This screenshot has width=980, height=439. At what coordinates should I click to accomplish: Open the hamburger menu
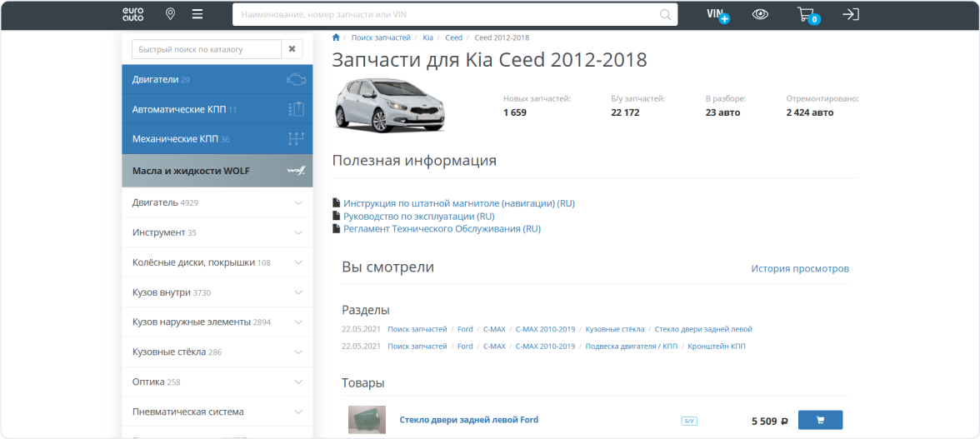point(197,14)
